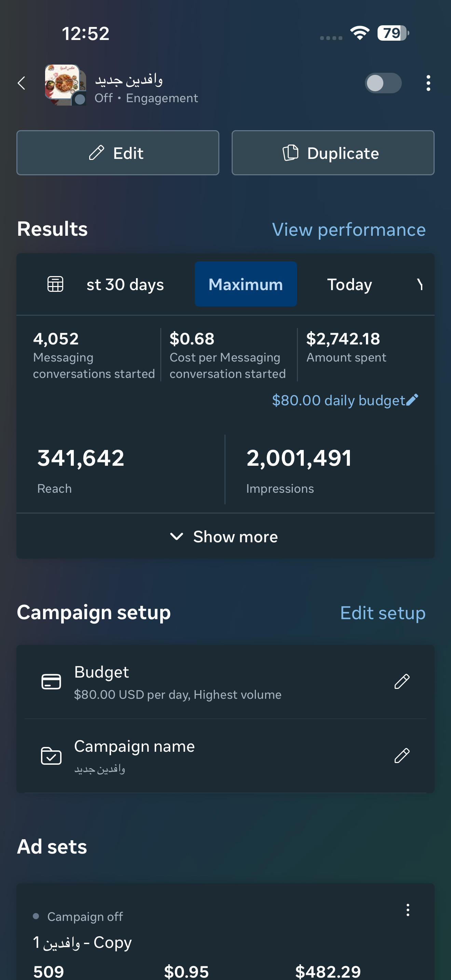Select the Maximum date range tab
The image size is (451, 980).
(x=246, y=284)
